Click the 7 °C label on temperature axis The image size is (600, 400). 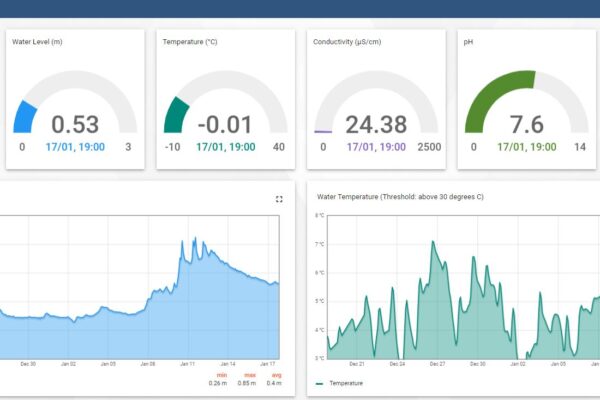320,244
